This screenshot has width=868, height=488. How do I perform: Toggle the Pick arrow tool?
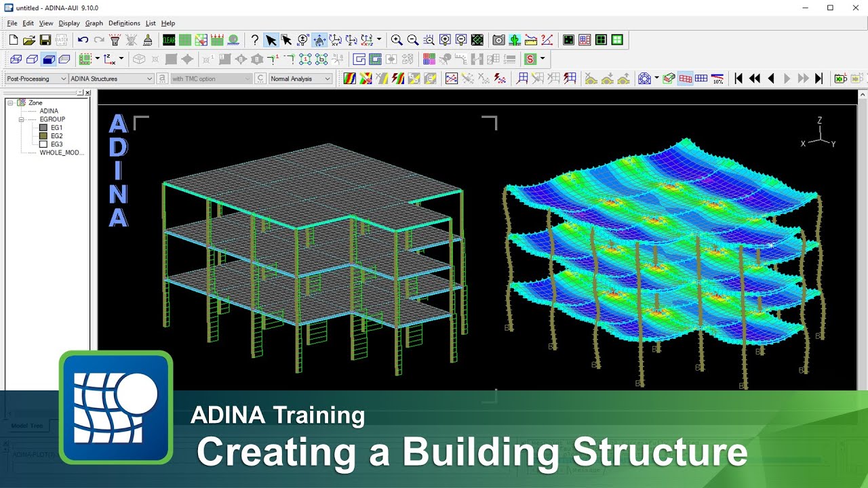click(x=271, y=40)
